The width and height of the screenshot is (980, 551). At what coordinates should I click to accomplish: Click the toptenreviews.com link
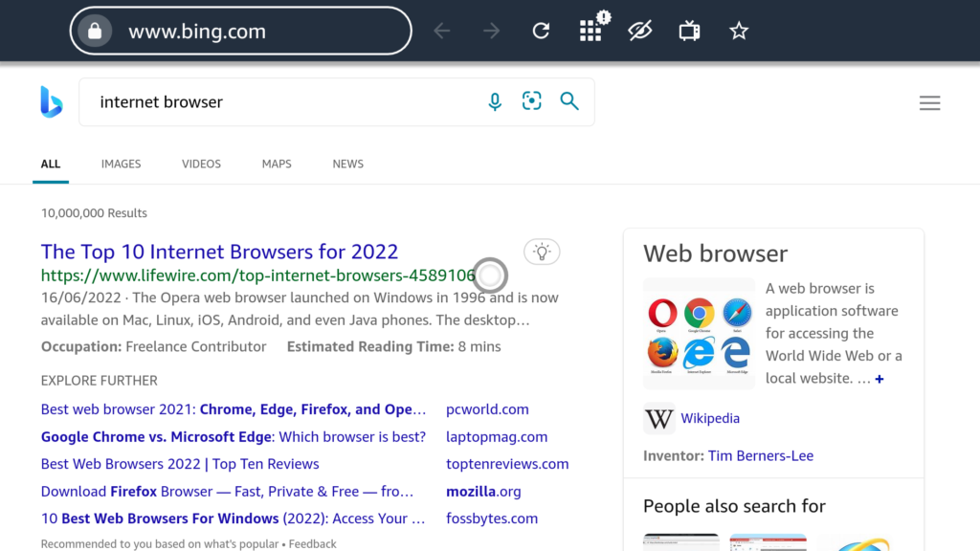(507, 464)
